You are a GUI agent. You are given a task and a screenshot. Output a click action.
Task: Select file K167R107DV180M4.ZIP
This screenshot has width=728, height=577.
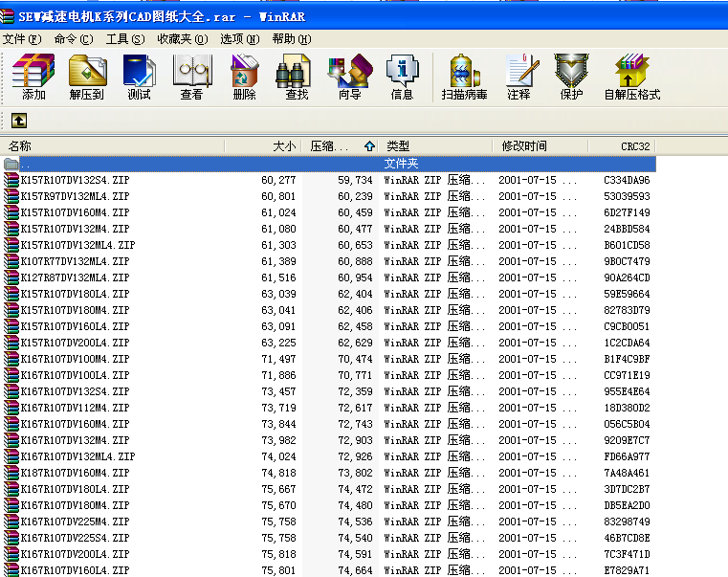coord(76,505)
